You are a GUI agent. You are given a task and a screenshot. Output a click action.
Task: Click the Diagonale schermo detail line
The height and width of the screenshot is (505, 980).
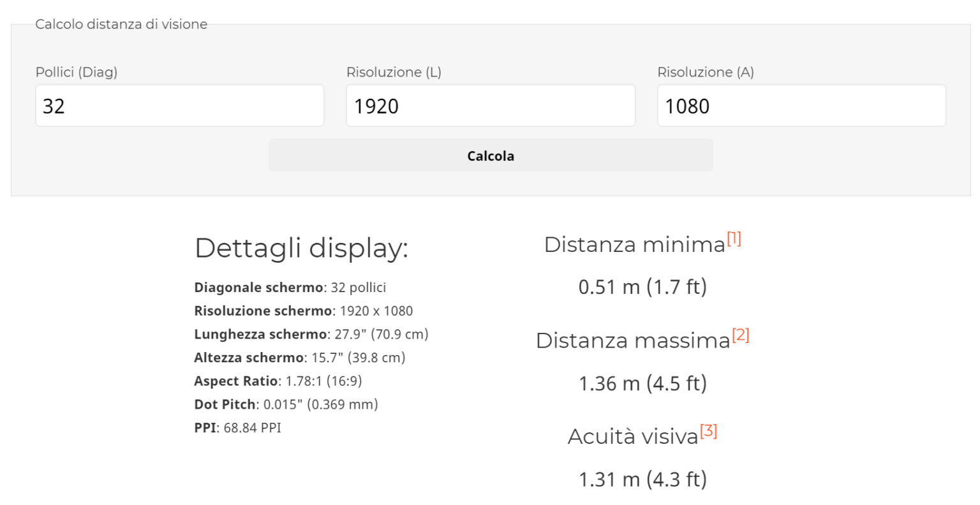[289, 287]
